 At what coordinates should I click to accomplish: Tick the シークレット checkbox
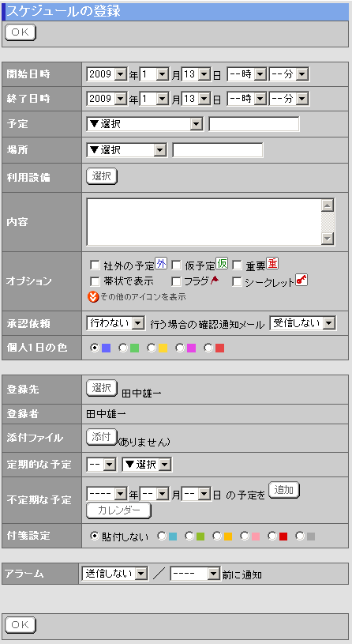point(237,282)
